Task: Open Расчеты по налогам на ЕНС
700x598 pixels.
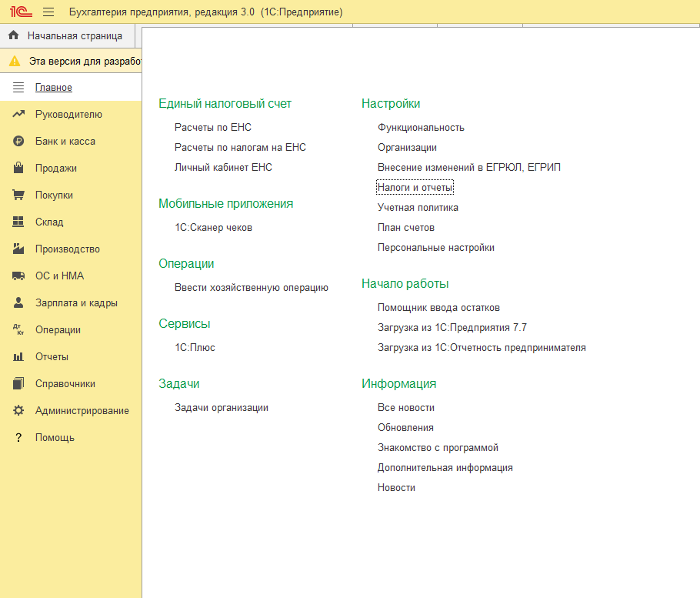Action: point(240,147)
